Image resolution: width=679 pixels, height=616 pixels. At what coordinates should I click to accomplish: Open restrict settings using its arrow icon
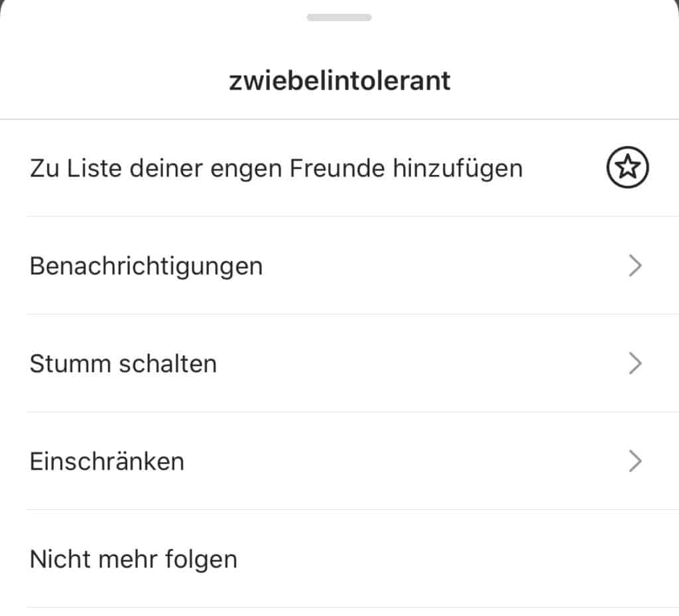(635, 461)
